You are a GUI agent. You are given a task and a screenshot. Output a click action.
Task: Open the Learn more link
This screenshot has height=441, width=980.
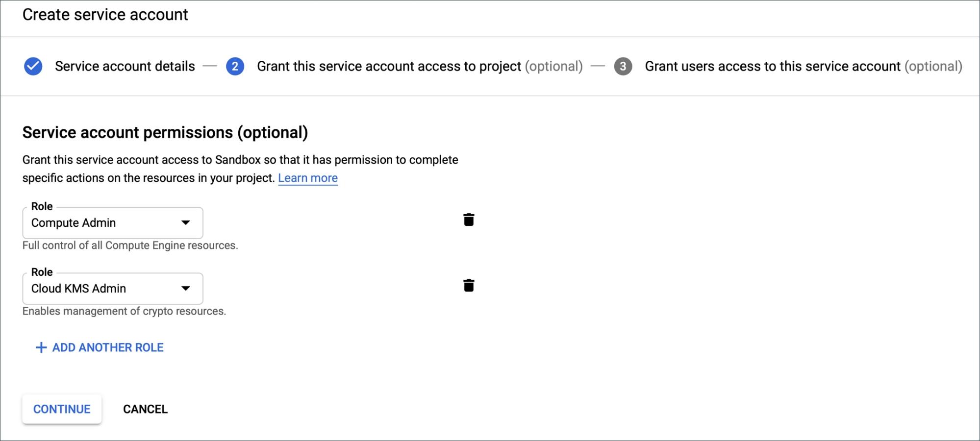point(307,178)
